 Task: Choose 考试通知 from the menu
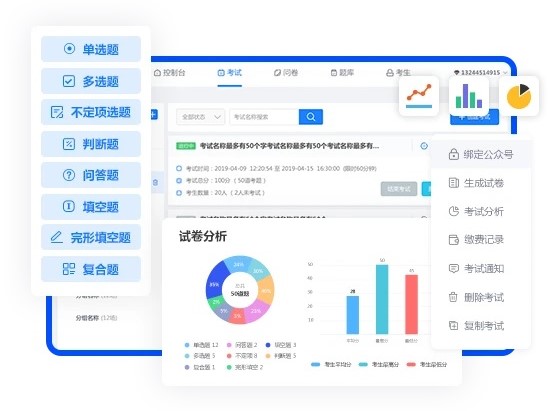481,268
